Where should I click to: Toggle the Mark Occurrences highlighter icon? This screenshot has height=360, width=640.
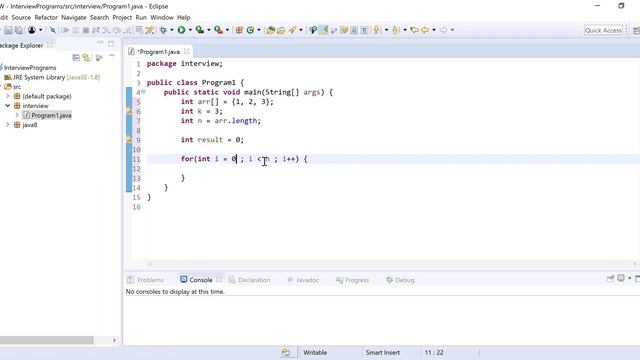(324, 30)
